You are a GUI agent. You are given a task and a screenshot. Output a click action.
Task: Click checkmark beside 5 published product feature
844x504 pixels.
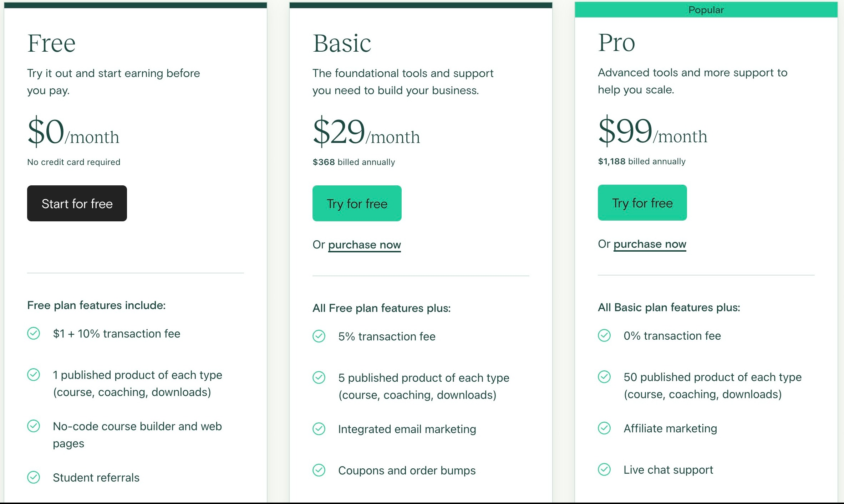pyautogui.click(x=319, y=377)
